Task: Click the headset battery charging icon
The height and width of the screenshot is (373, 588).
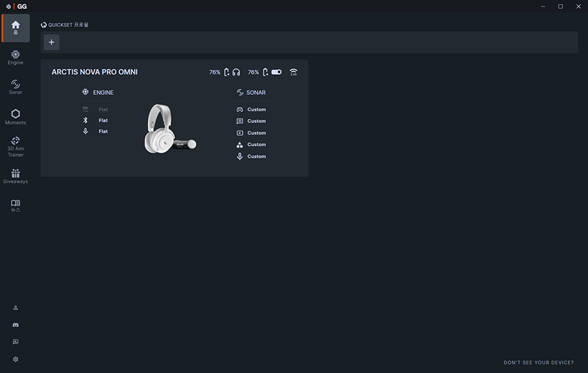Action: 227,72
